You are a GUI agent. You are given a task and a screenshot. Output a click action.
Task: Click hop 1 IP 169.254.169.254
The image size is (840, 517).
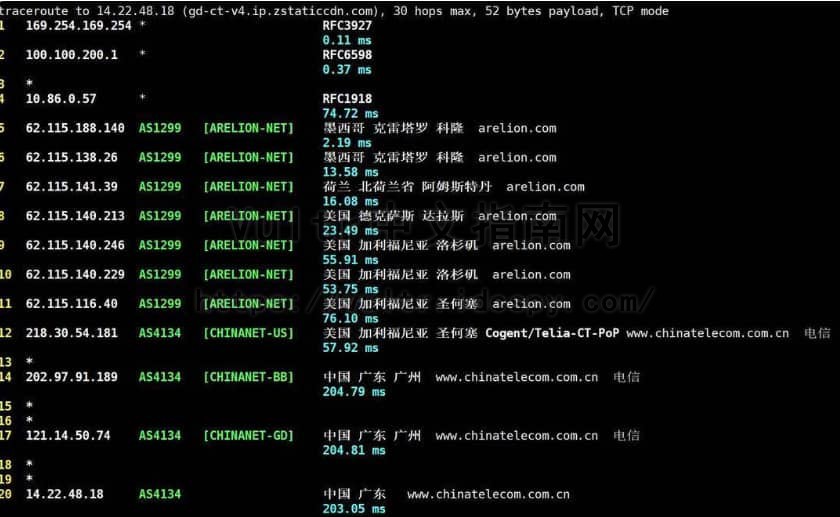click(78, 26)
